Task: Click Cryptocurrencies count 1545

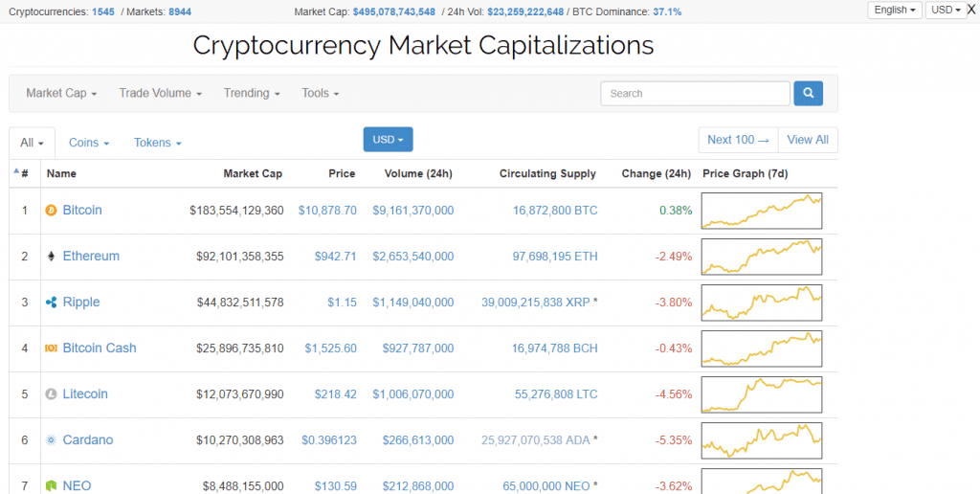Action: (103, 11)
